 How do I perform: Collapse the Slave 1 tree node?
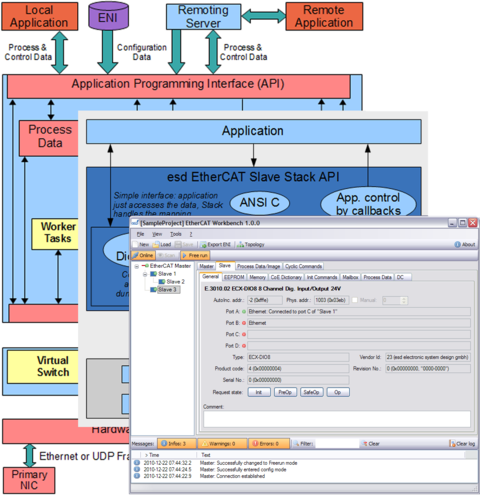pyautogui.click(x=145, y=274)
